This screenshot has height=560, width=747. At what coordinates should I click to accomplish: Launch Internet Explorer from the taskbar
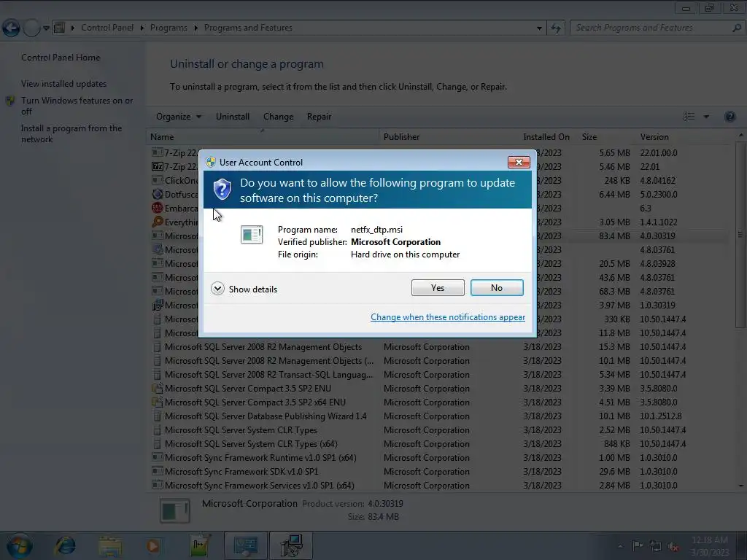tap(65, 545)
